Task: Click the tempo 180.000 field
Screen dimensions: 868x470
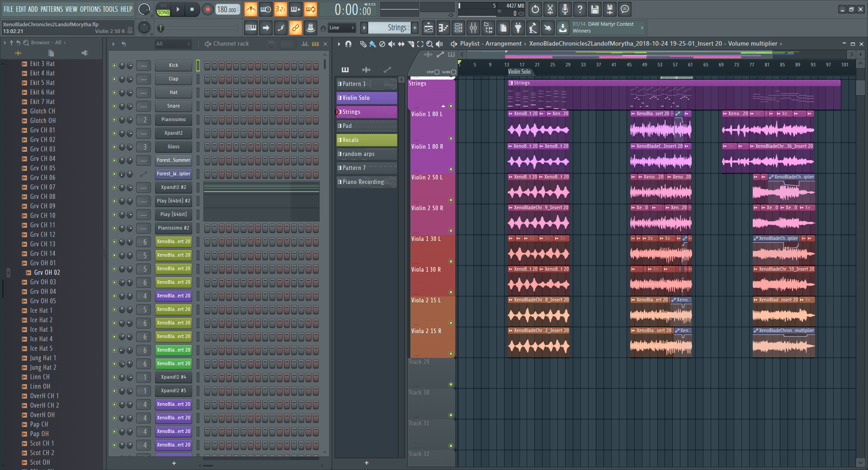Action: (x=227, y=9)
